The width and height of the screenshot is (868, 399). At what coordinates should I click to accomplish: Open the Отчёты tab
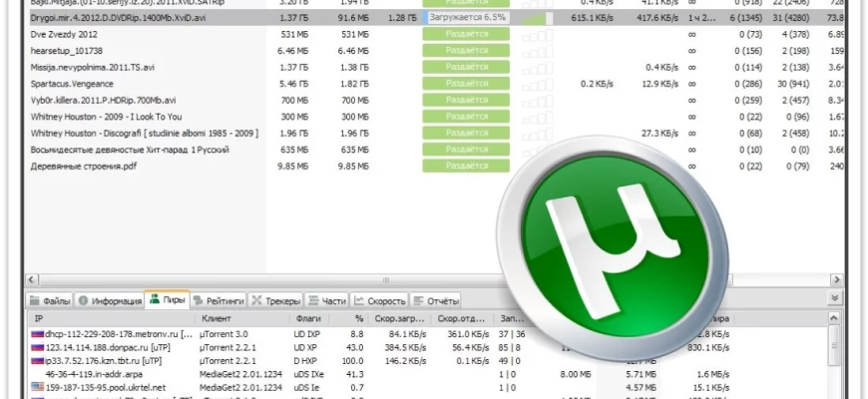435,301
